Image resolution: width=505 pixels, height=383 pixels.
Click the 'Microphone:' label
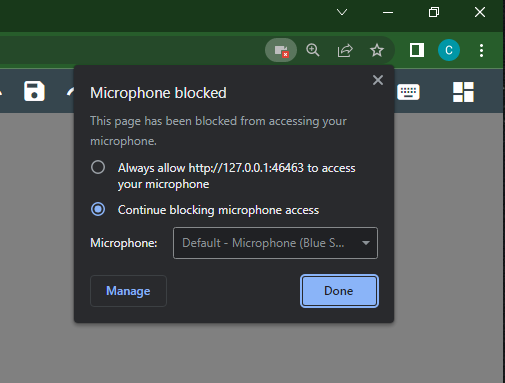(124, 243)
